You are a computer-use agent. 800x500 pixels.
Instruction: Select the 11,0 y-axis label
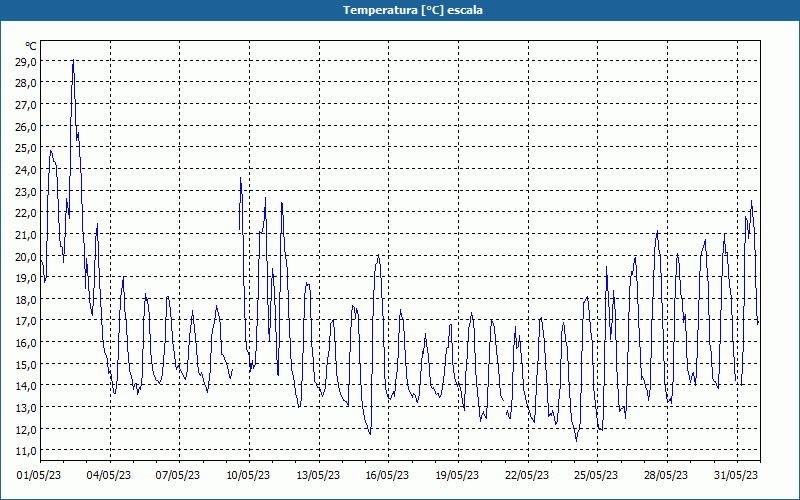pyautogui.click(x=26, y=451)
